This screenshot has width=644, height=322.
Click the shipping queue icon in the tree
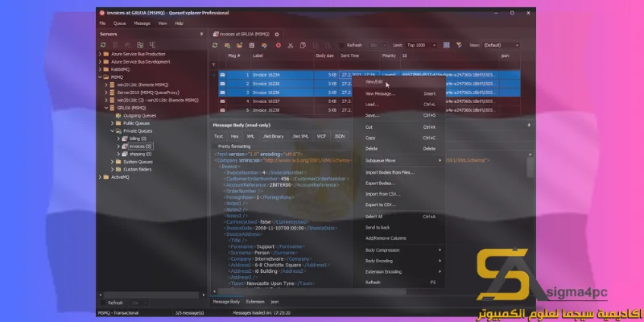click(125, 154)
